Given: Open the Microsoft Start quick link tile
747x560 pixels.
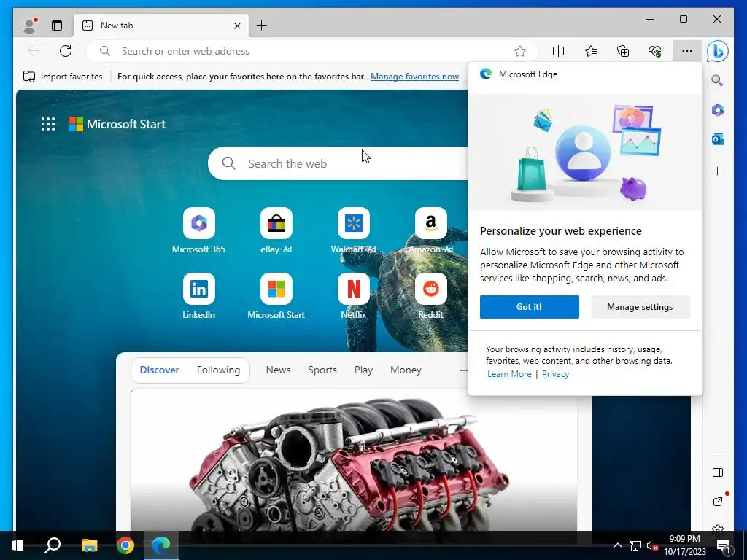Looking at the screenshot, I should [276, 296].
